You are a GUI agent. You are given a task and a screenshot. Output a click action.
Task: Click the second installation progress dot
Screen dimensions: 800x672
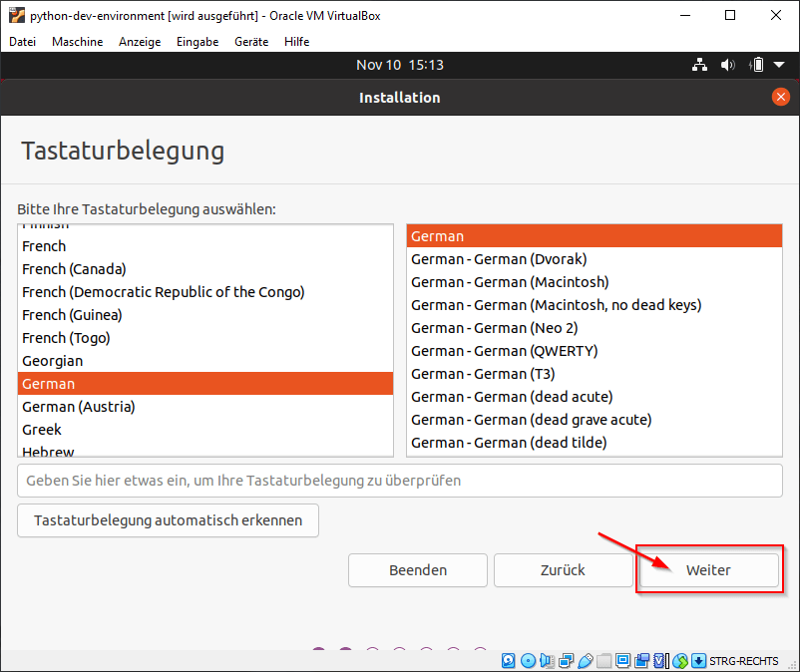pyautogui.click(x=345, y=649)
